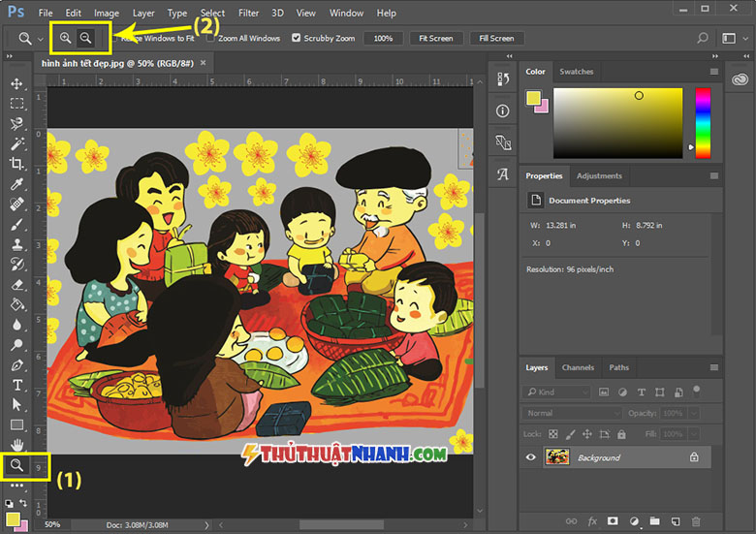The height and width of the screenshot is (534, 756).
Task: Select the History Brush tool
Action: [16, 265]
